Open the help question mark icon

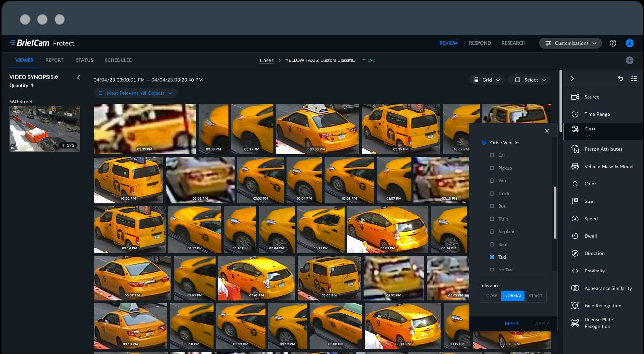tap(612, 43)
